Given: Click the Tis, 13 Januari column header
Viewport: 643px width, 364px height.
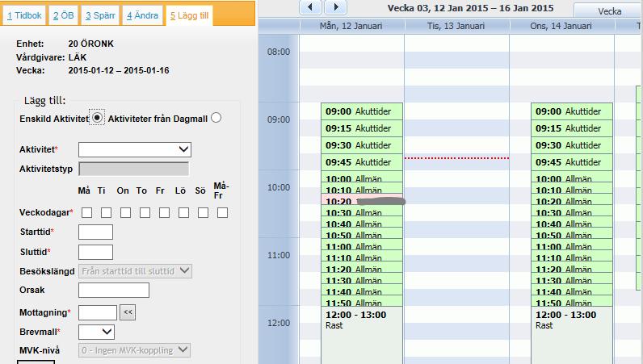Looking at the screenshot, I should [x=456, y=26].
